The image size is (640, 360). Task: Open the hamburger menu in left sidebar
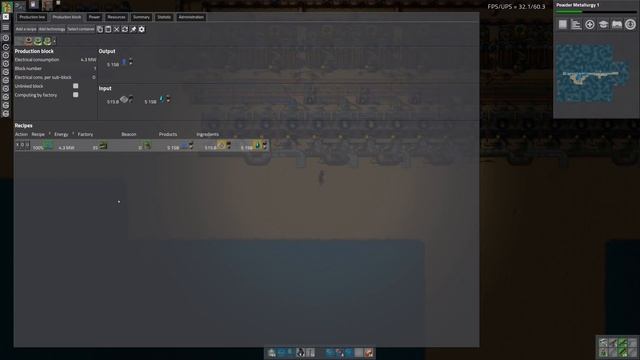coord(6,27)
